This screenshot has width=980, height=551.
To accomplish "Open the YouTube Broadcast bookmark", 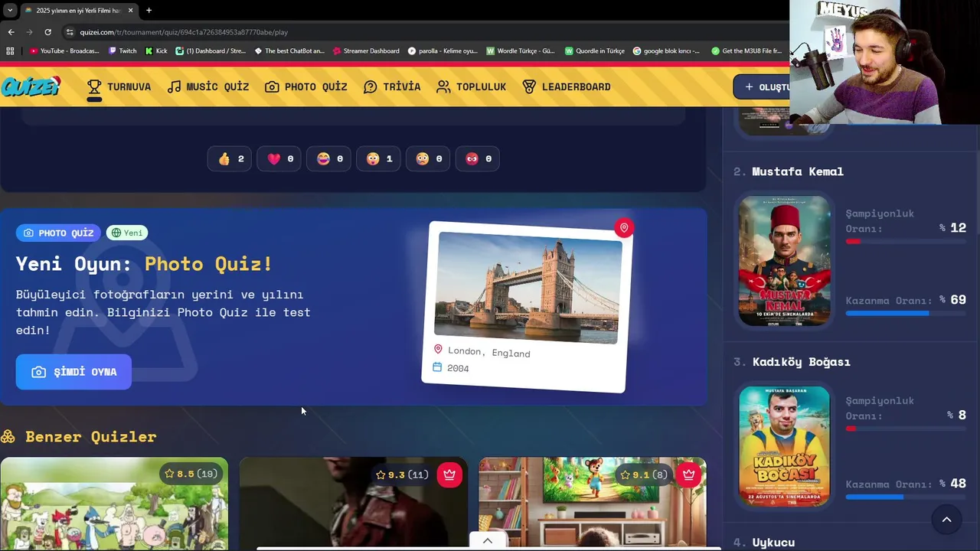I will [x=64, y=51].
